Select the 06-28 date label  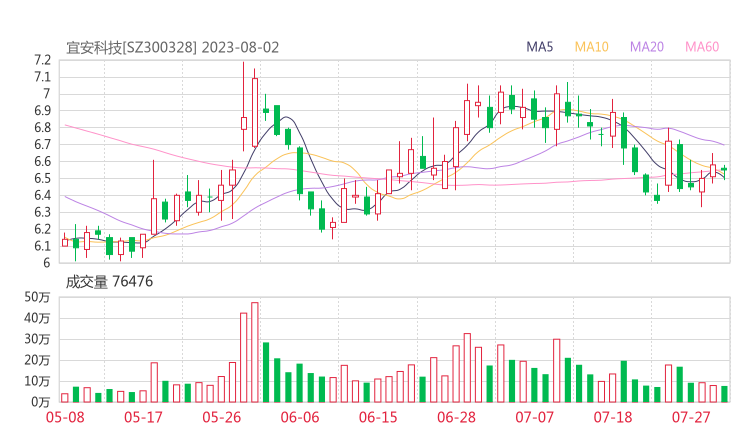pyautogui.click(x=456, y=418)
